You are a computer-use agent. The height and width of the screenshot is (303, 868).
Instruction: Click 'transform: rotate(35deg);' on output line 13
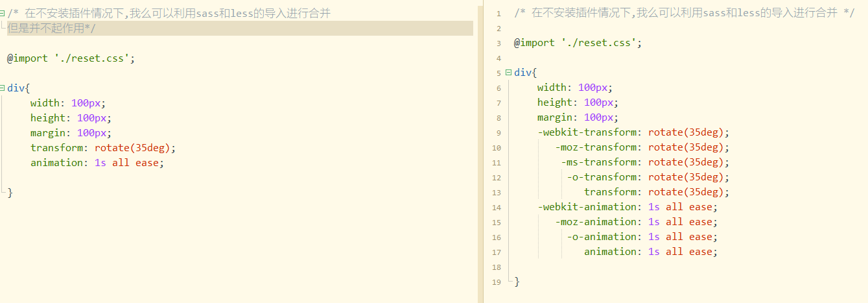tap(657, 192)
